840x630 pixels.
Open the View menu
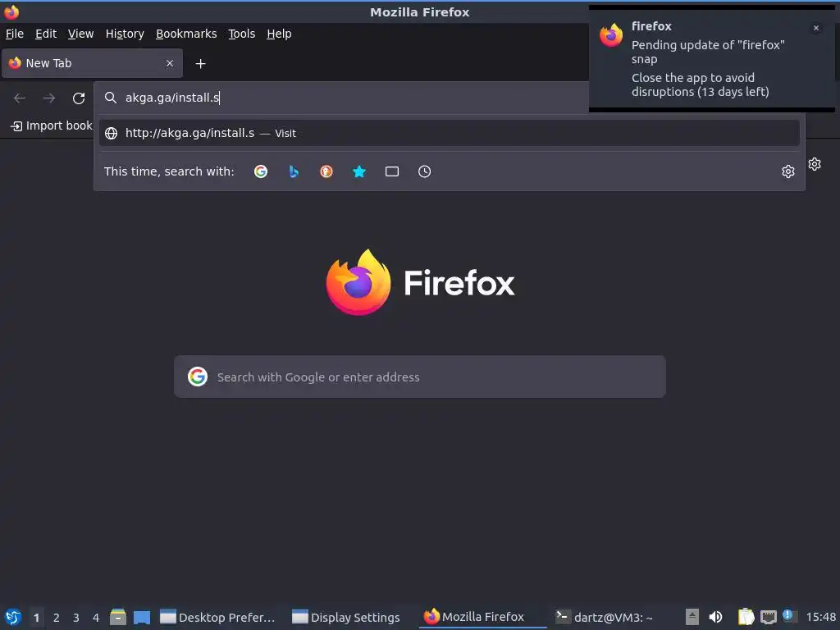click(x=81, y=34)
